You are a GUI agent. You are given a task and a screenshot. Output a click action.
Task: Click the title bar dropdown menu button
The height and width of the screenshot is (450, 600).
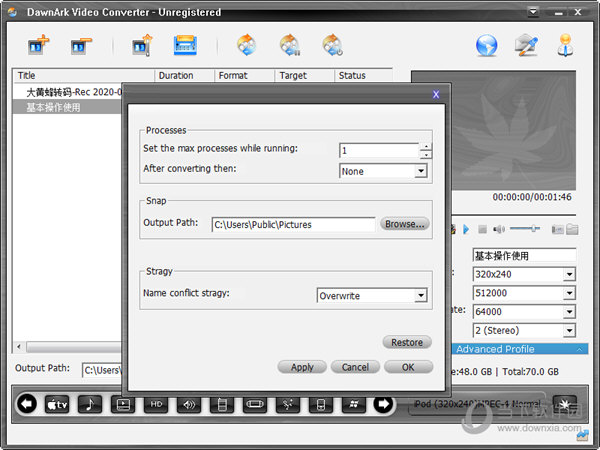click(x=533, y=12)
